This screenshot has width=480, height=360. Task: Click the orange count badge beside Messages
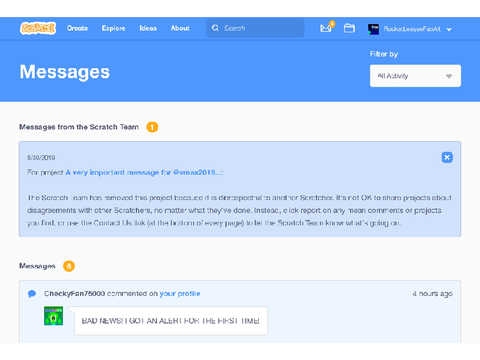tap(69, 266)
